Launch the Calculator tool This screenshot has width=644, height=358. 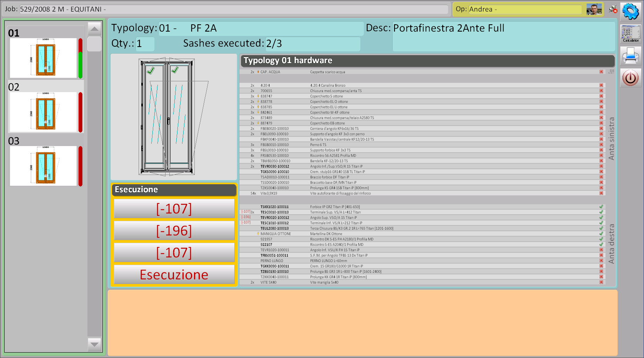coord(630,34)
